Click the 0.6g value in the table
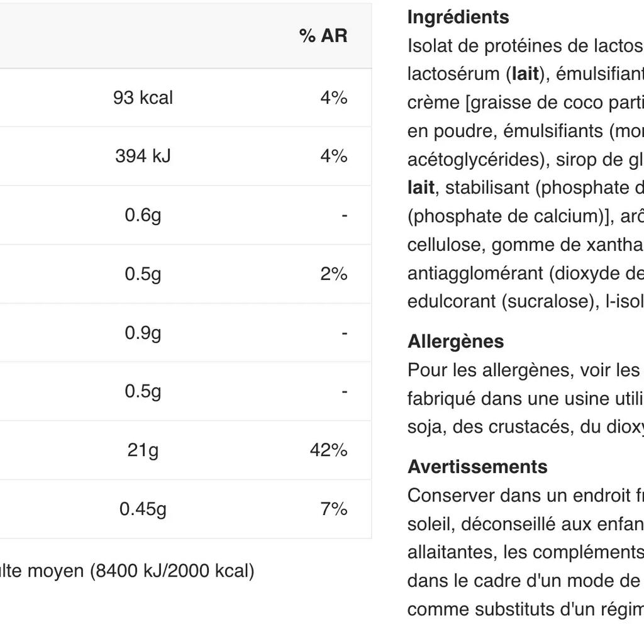This screenshot has width=644, height=644. 143,215
